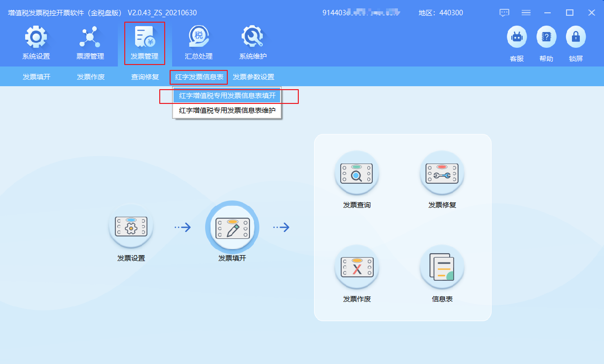Select 发票填开 submenu tab

pos(36,77)
